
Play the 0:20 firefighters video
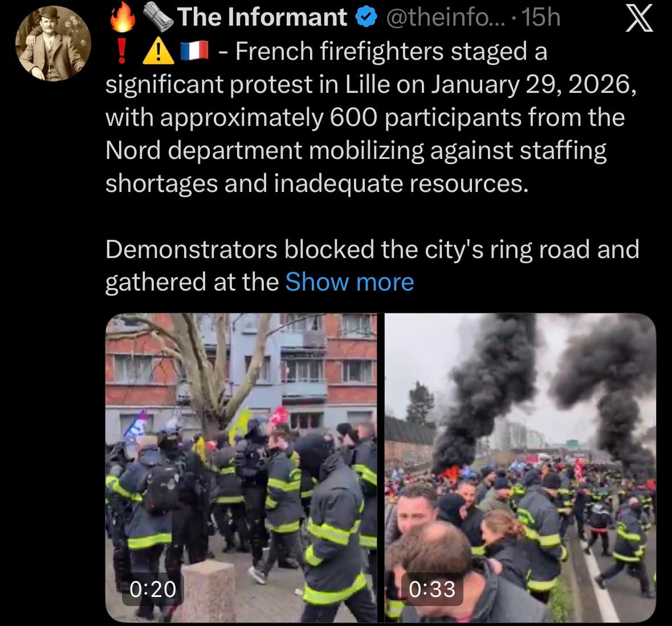[x=241, y=468]
